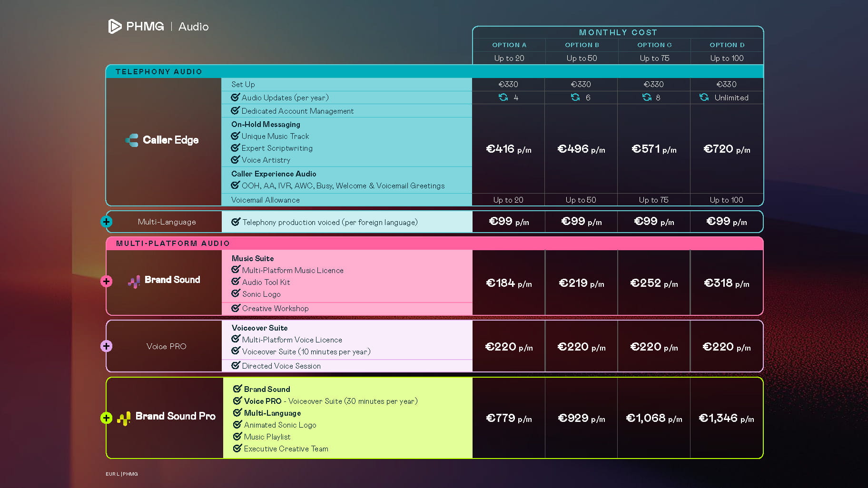Screen dimensions: 868x488
Task: Click the tick icon beside Creative Workshop
Action: [236, 308]
